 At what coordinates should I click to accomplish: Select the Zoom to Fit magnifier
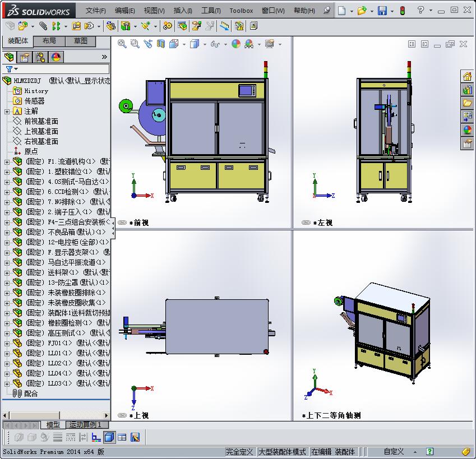(122, 44)
